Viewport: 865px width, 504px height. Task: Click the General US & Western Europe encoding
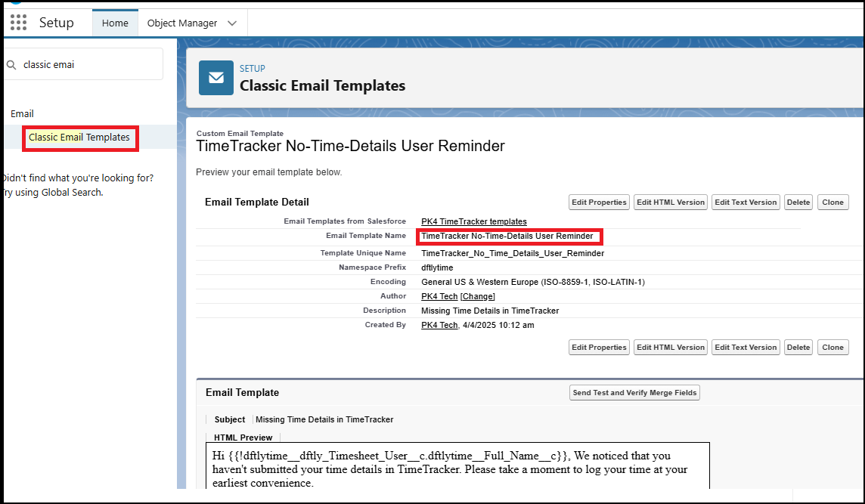click(x=533, y=282)
